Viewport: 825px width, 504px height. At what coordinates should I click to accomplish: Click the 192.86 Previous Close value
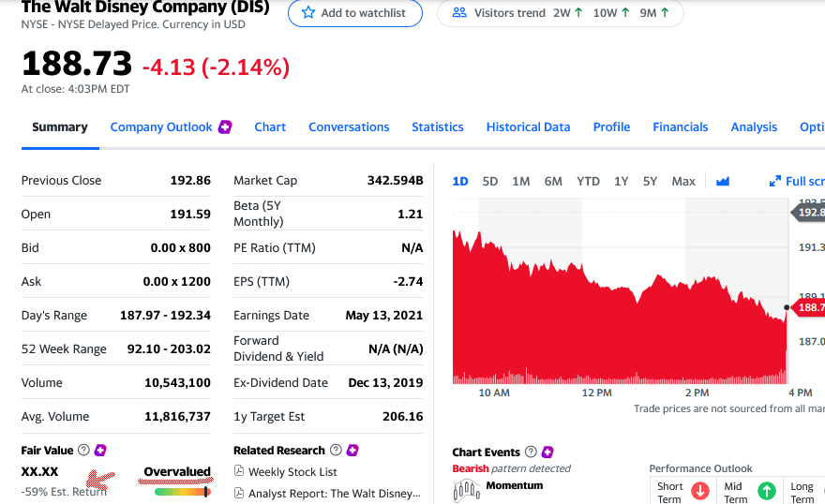pyautogui.click(x=190, y=180)
